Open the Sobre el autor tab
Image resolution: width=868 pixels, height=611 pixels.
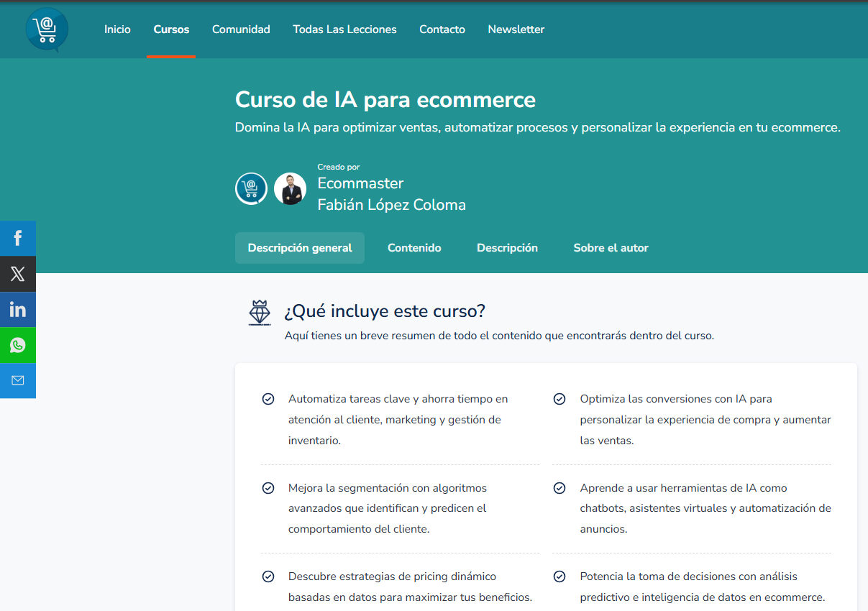[611, 248]
